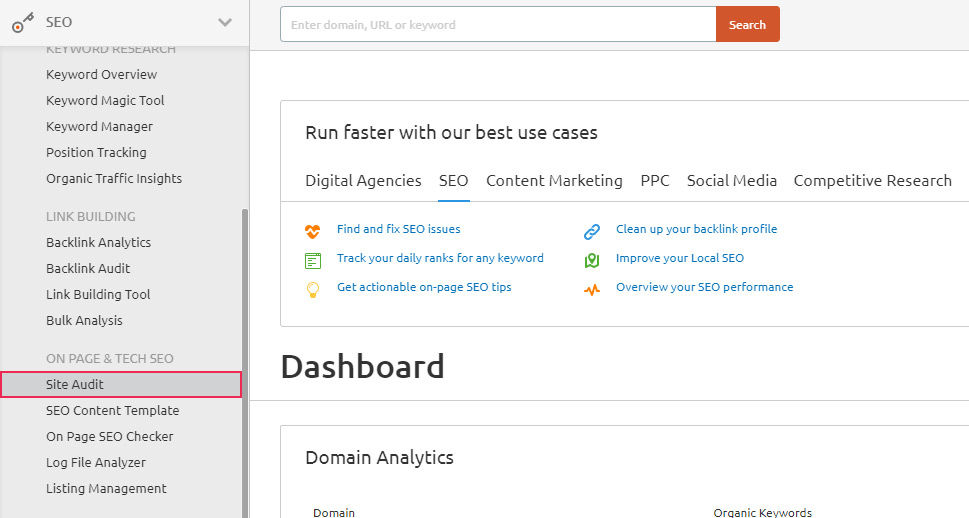
Task: Click the domain, URL or keyword search field
Action: 498,25
